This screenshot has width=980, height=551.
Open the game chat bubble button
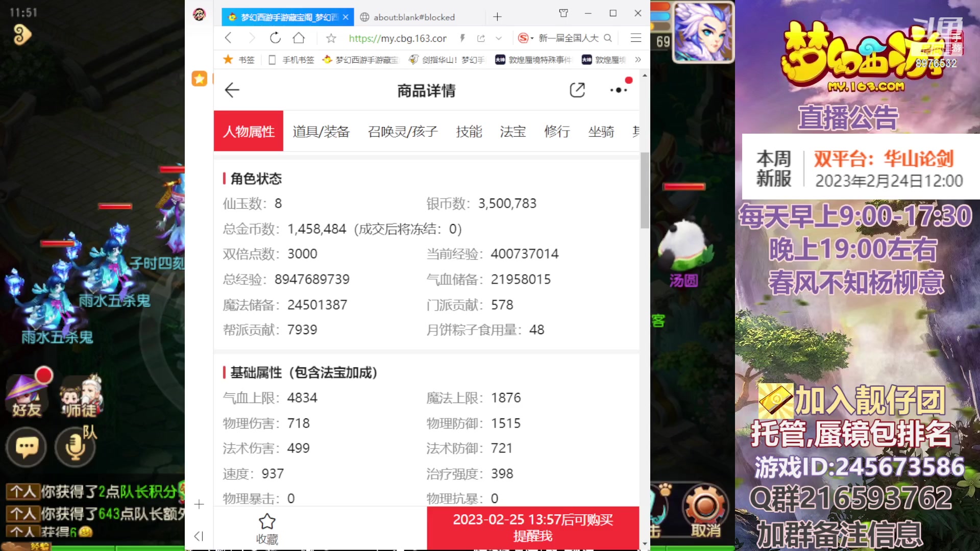pyautogui.click(x=27, y=447)
